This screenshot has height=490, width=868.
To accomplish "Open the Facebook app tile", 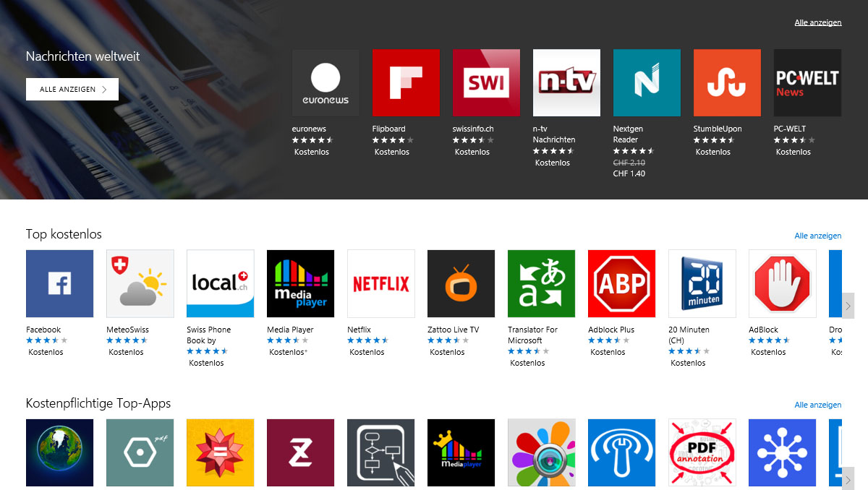I will pos(59,283).
